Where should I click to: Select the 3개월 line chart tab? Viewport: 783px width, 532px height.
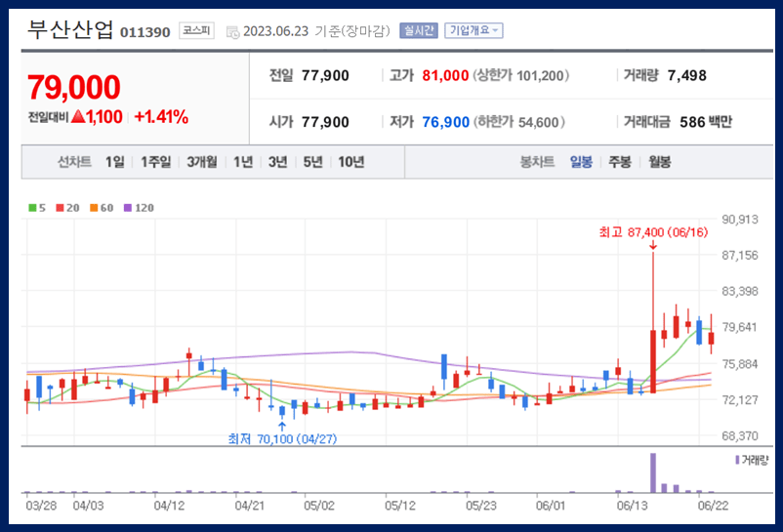click(202, 162)
